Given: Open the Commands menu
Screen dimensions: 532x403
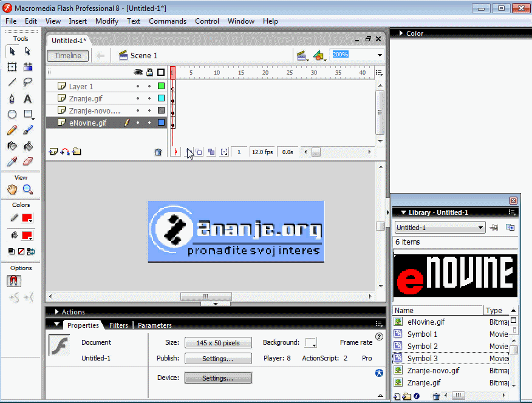Looking at the screenshot, I should [168, 21].
